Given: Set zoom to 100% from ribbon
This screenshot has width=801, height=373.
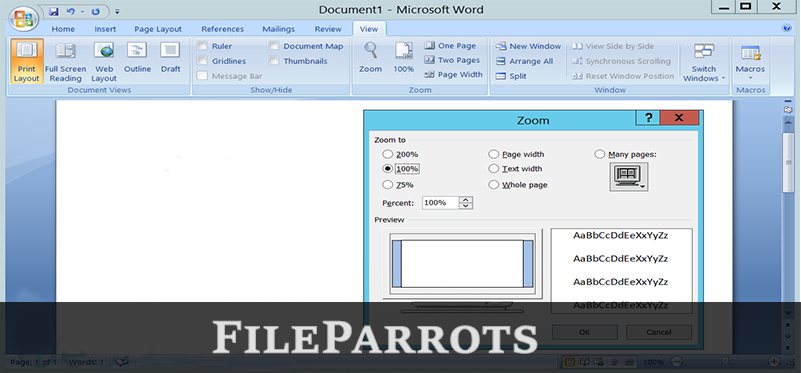Looking at the screenshot, I should click(x=404, y=57).
